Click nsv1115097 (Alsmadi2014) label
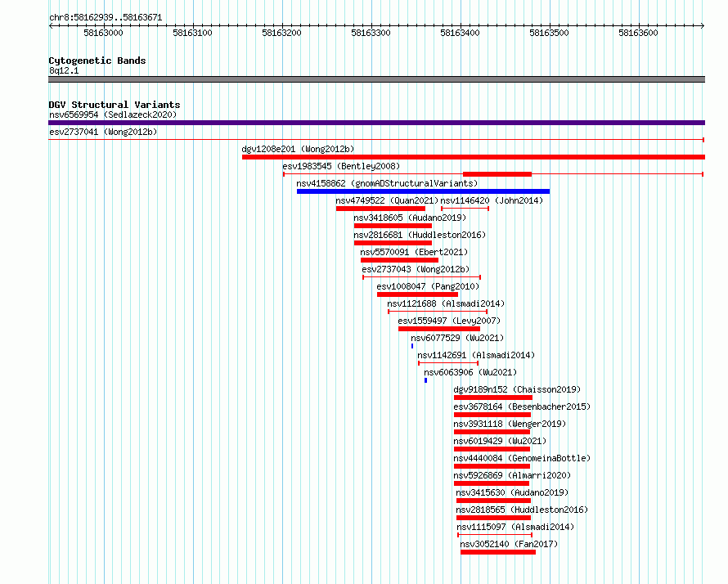728x584 pixels. 515,527
